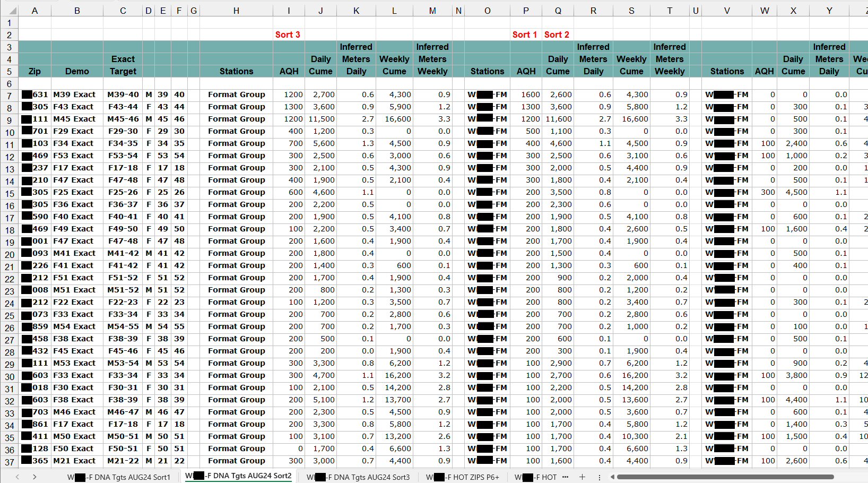
Task: Open the HOT sheet tab before ellipsis
Action: (x=535, y=477)
